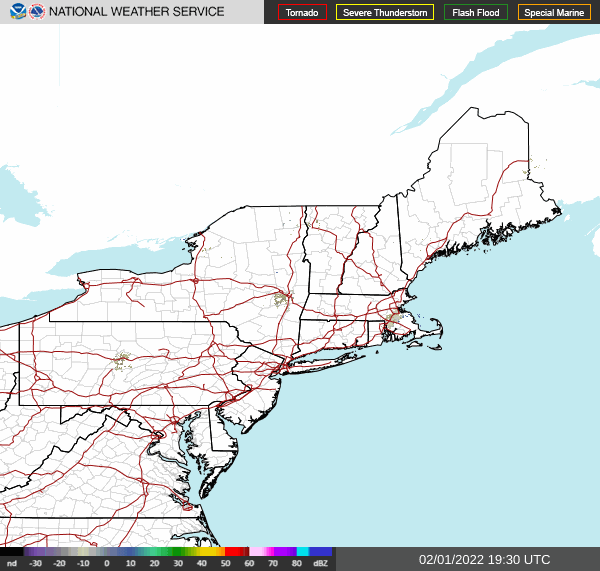Click the NATIONAL WEATHER SERVICE title text

coord(137,12)
